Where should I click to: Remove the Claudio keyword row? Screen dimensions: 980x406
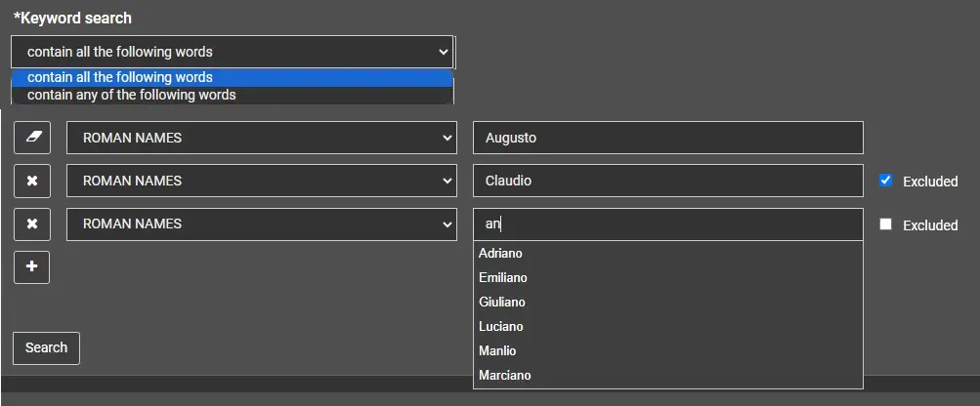pyautogui.click(x=32, y=181)
